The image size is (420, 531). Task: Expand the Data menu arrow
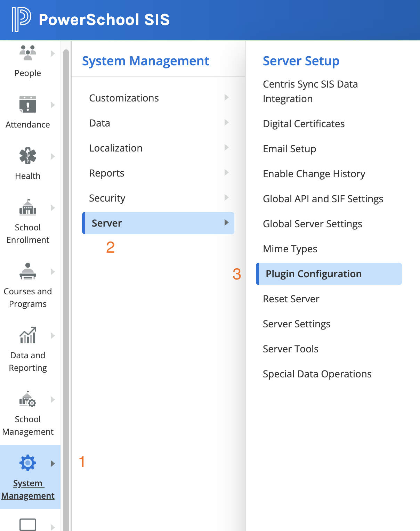(x=226, y=122)
